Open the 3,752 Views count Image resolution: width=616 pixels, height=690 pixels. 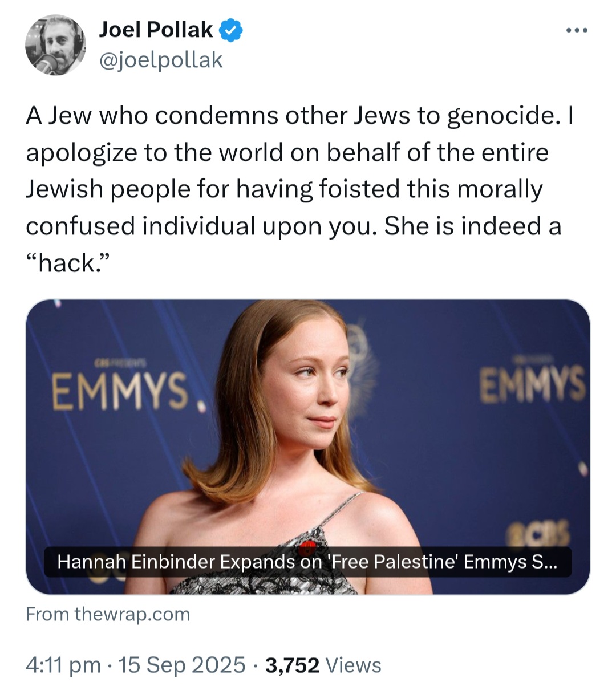(x=292, y=665)
